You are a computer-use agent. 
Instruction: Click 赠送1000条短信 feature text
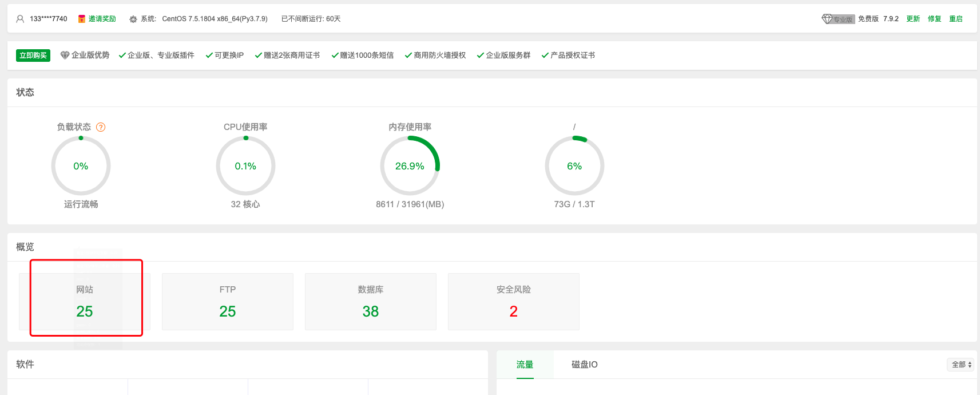coord(367,56)
